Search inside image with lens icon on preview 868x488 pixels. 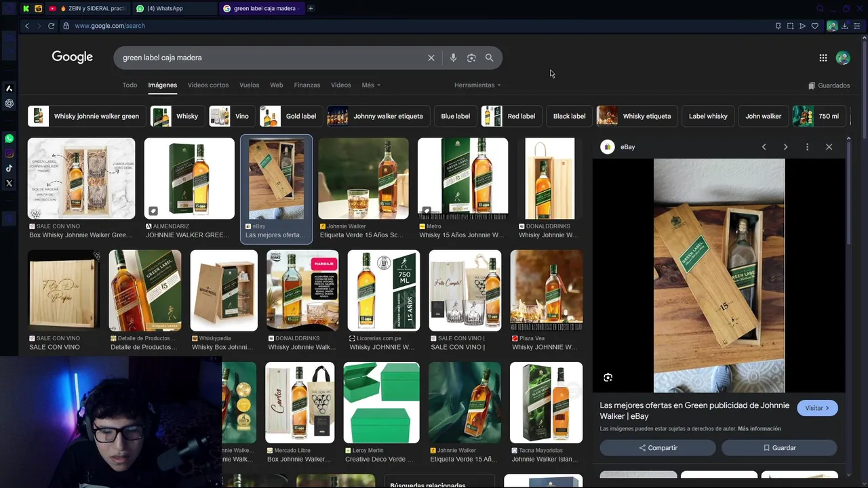point(608,378)
